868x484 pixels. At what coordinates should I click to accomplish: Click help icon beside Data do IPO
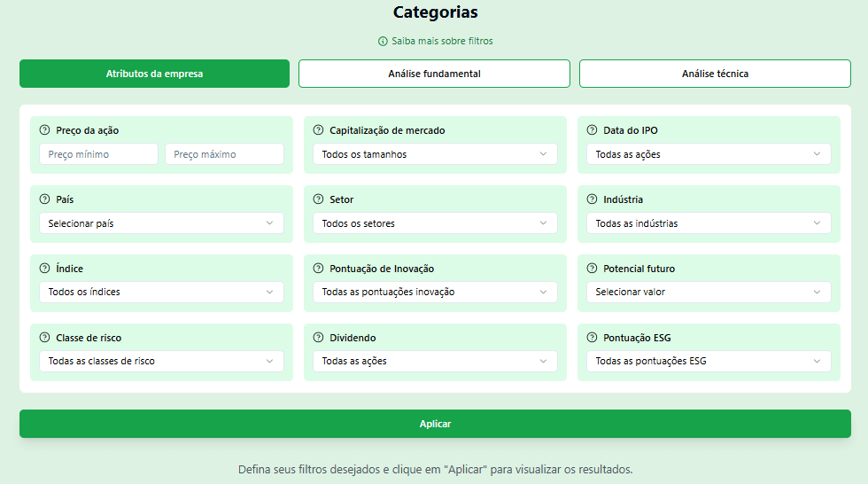click(x=592, y=130)
